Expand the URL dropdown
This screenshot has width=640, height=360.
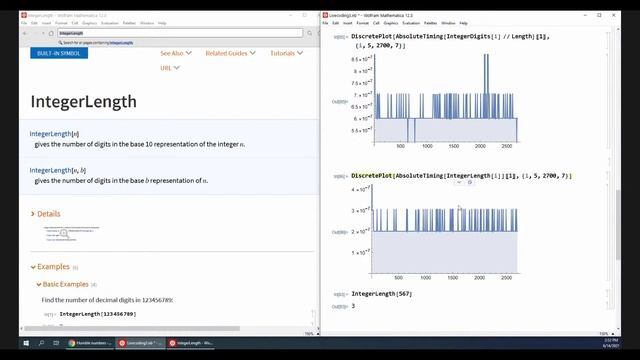pos(170,68)
